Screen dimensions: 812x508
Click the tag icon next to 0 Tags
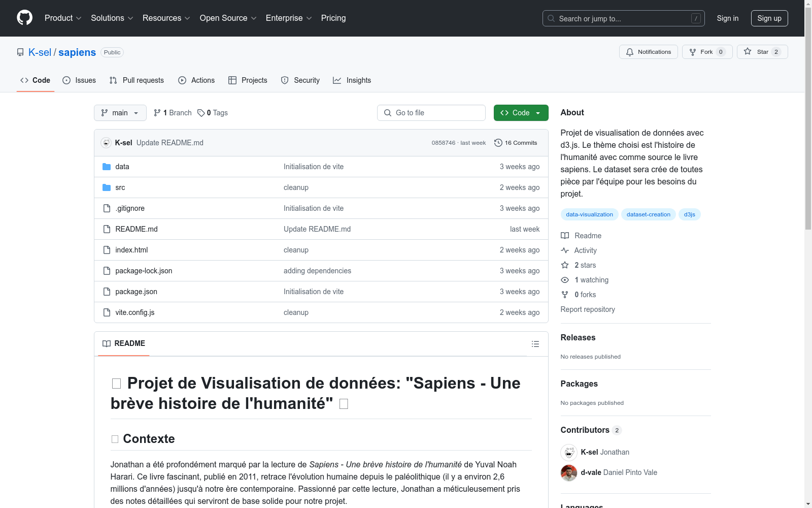coord(201,113)
